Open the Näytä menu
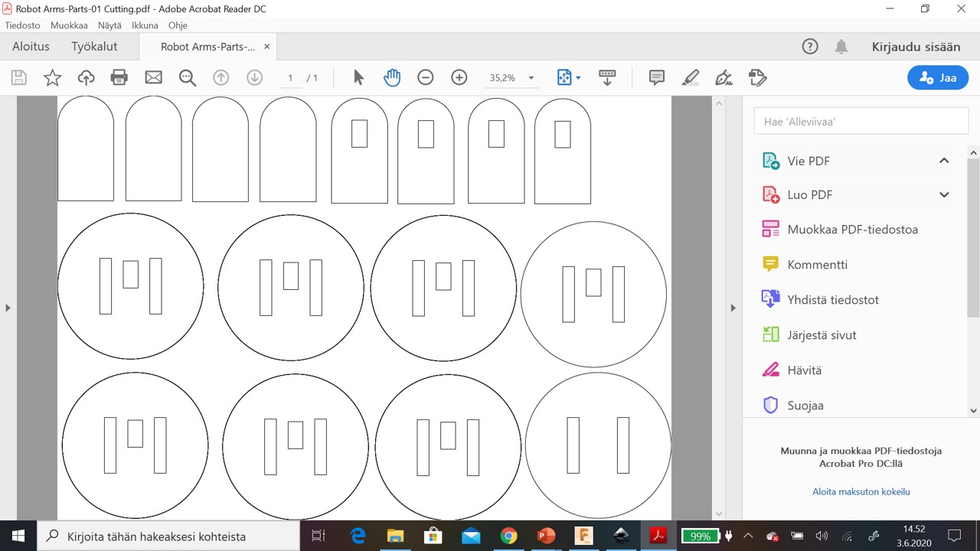Image resolution: width=980 pixels, height=551 pixels. 109,25
